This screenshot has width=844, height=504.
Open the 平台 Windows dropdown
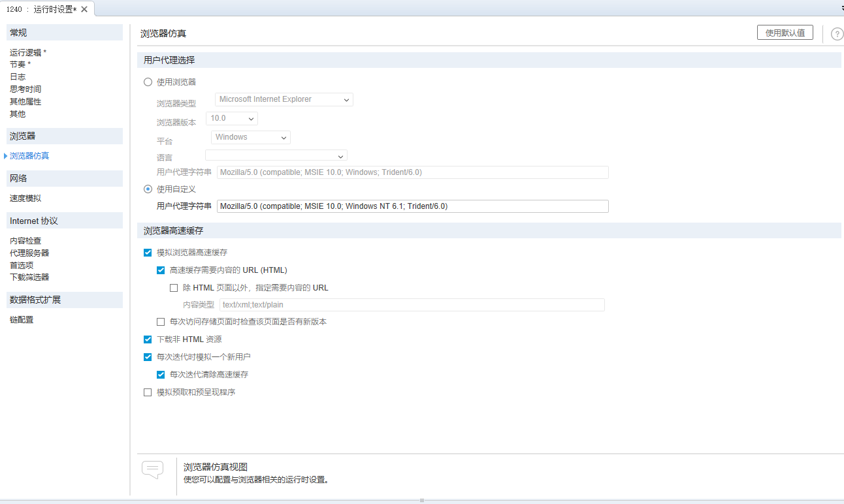(x=251, y=137)
